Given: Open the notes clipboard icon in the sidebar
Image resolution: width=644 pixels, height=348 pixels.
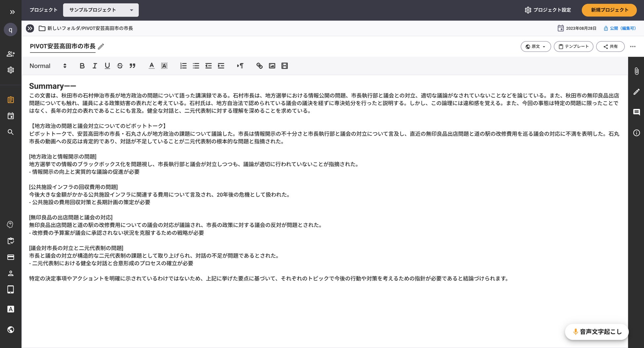Looking at the screenshot, I should (11, 100).
